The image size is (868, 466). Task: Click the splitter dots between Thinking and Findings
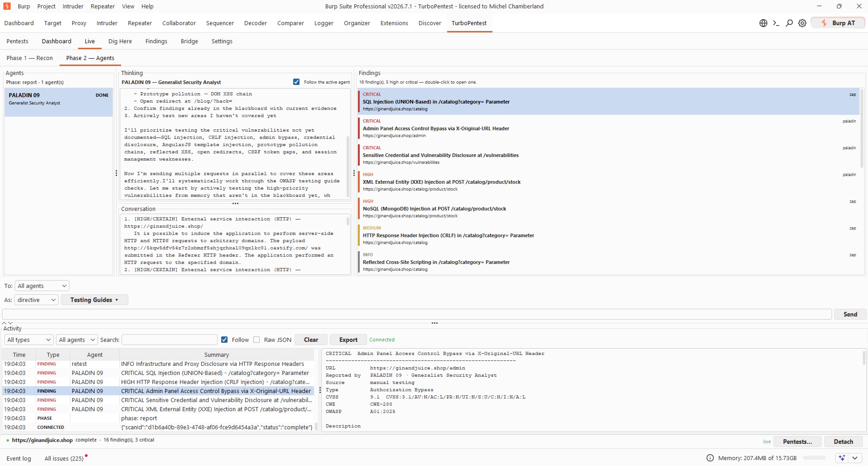pyautogui.click(x=354, y=173)
